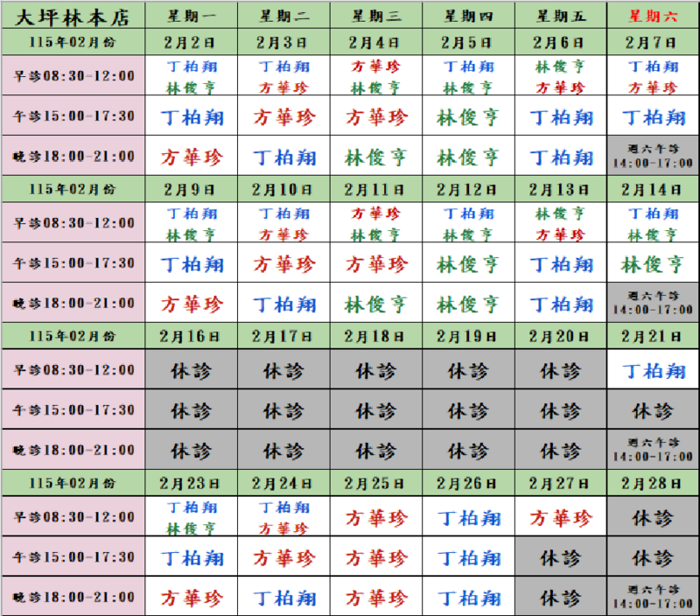
Task: Click 方華珍 in the 2月2日 evening slot
Action: pyautogui.click(x=191, y=157)
